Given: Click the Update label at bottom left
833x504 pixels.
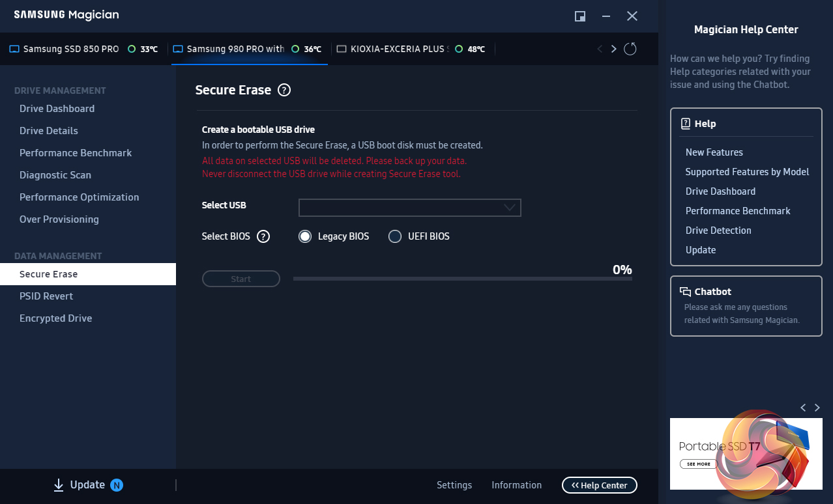Looking at the screenshot, I should coord(87,485).
